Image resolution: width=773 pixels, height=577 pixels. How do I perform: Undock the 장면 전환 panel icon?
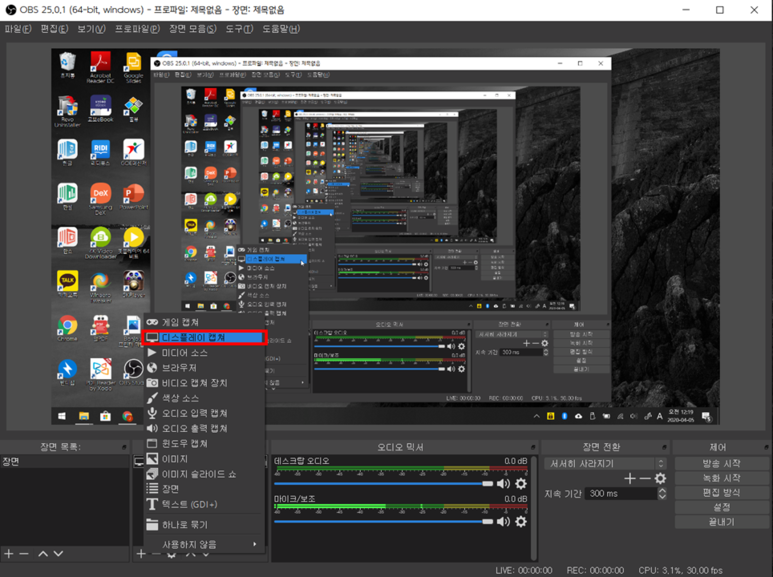coord(665,447)
